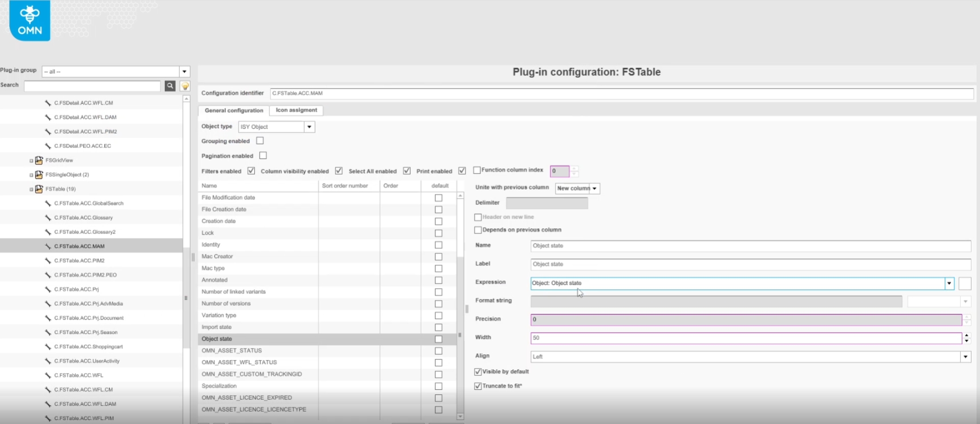Click the FSSingleObject folder icon
The image size is (980, 424).
click(39, 175)
